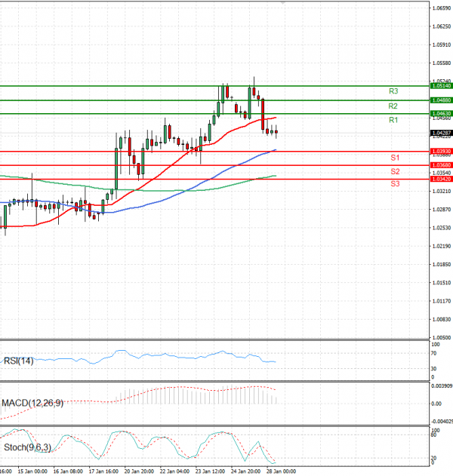
Task: Click the 1.05580 price axis value
Action: (x=442, y=63)
